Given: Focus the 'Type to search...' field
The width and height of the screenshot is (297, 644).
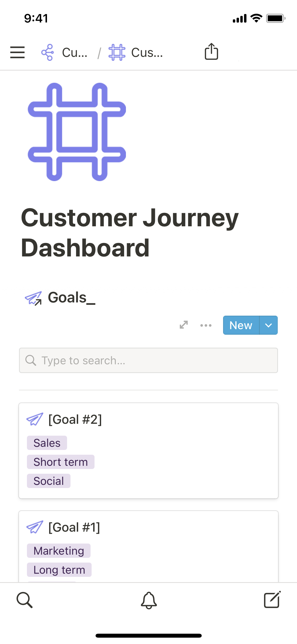Looking at the screenshot, I should pos(148,360).
